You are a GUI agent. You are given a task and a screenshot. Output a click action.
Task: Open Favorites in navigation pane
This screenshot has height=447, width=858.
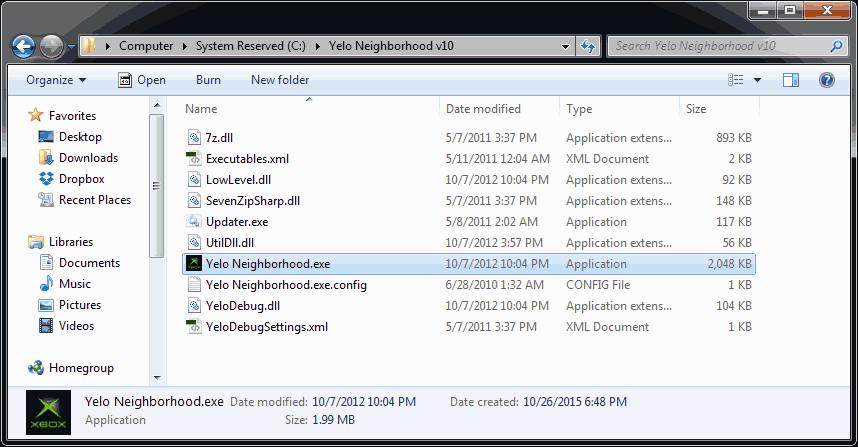click(72, 116)
